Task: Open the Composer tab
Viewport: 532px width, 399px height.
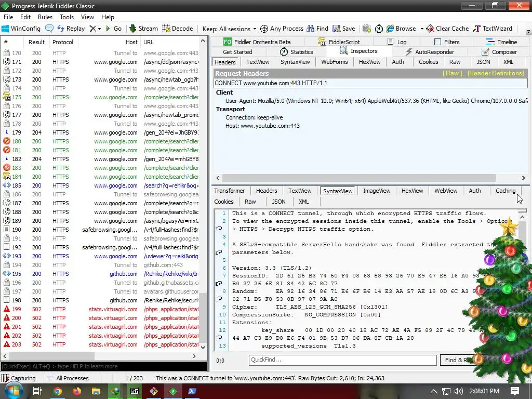Action: click(499, 52)
